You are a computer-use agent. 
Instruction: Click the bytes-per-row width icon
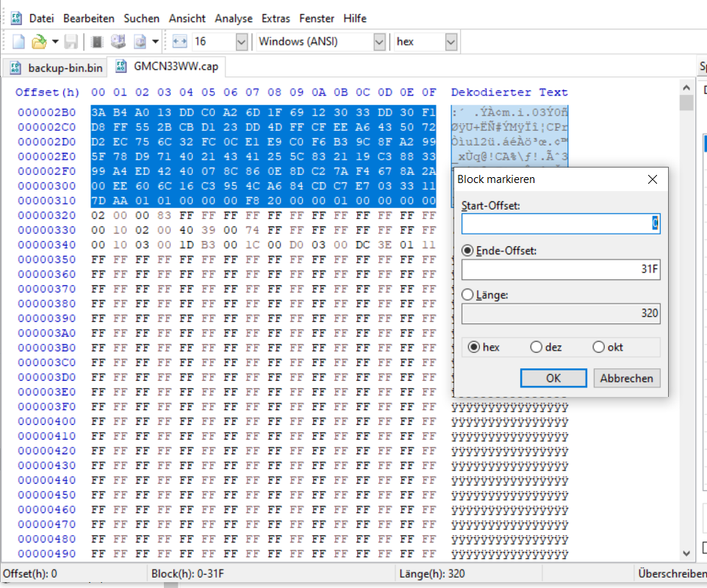click(x=179, y=42)
